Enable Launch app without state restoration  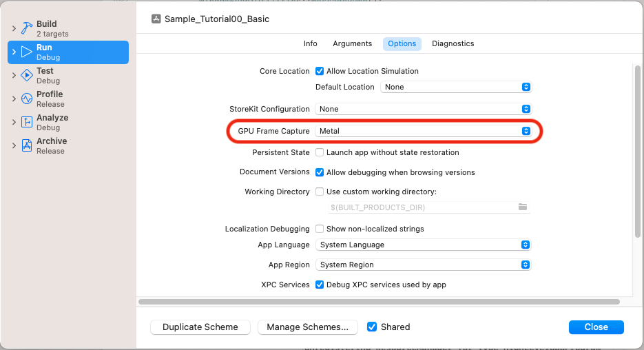tap(320, 152)
